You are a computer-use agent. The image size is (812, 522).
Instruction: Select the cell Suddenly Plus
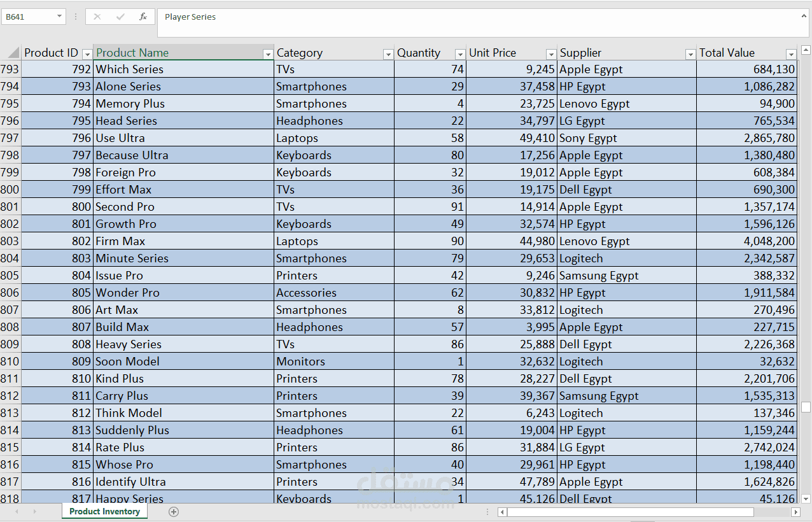183,430
